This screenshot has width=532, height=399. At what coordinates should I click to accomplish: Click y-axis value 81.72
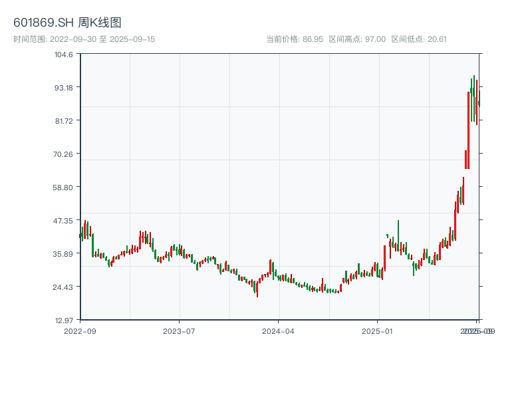tap(64, 121)
